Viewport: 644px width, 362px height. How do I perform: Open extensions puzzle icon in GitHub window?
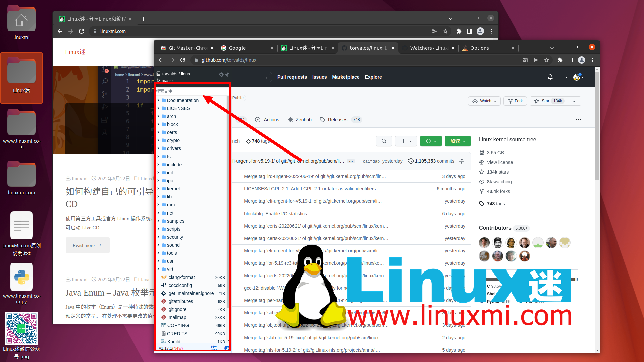click(560, 60)
